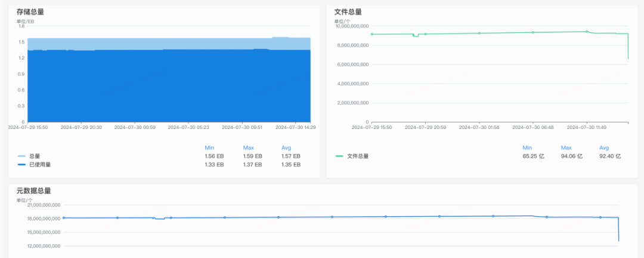Click the 2,000,000,000 y-axis label
Image resolution: width=644 pixels, height=258 pixels.
[353, 103]
